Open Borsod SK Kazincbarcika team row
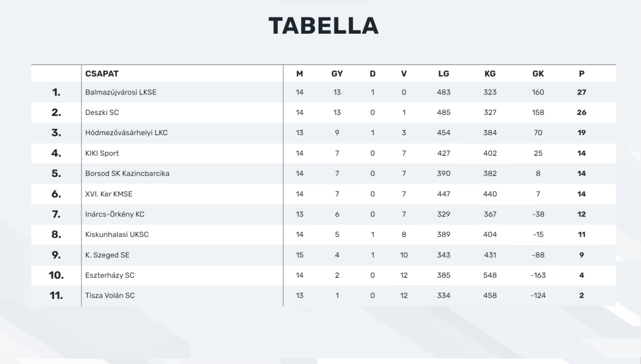 tap(127, 173)
